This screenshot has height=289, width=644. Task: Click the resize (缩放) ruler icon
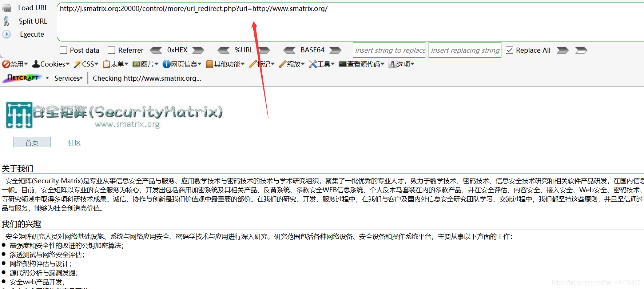tap(282, 64)
